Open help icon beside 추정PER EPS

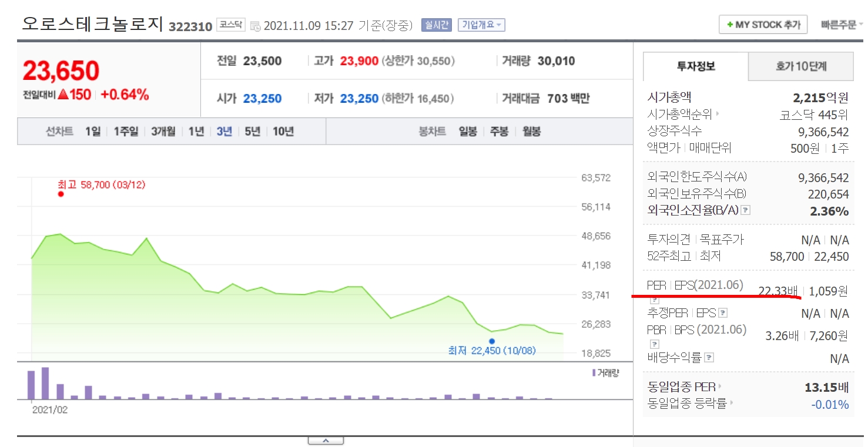click(x=723, y=313)
